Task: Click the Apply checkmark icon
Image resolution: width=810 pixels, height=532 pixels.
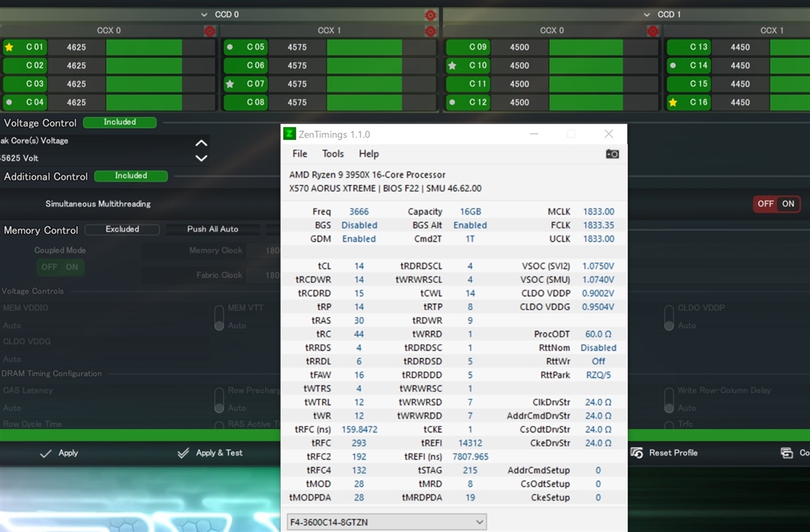Action: 45,453
